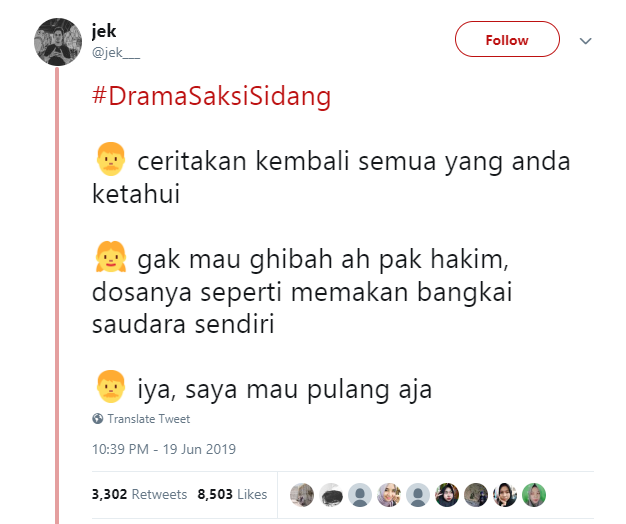Open the #DramaSaksiSidang hashtag link
The height and width of the screenshot is (524, 626).
pyautogui.click(x=212, y=96)
